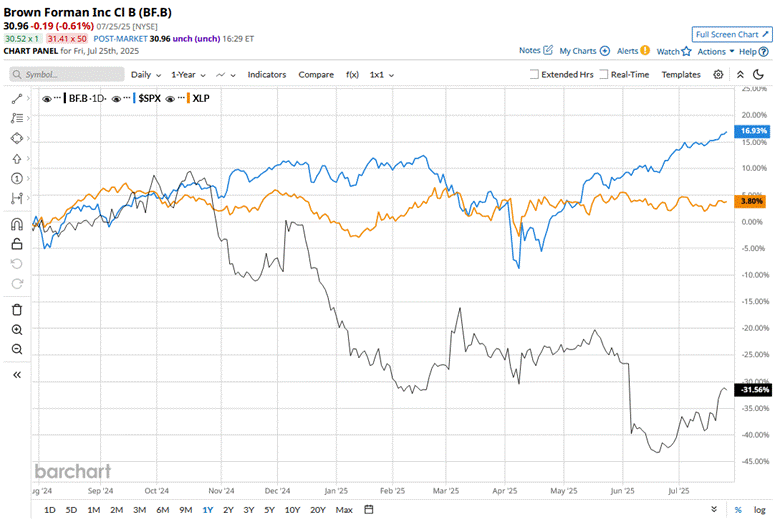This screenshot has height=520, width=780.
Task: Add symbol to Watch list
Action: 674,51
